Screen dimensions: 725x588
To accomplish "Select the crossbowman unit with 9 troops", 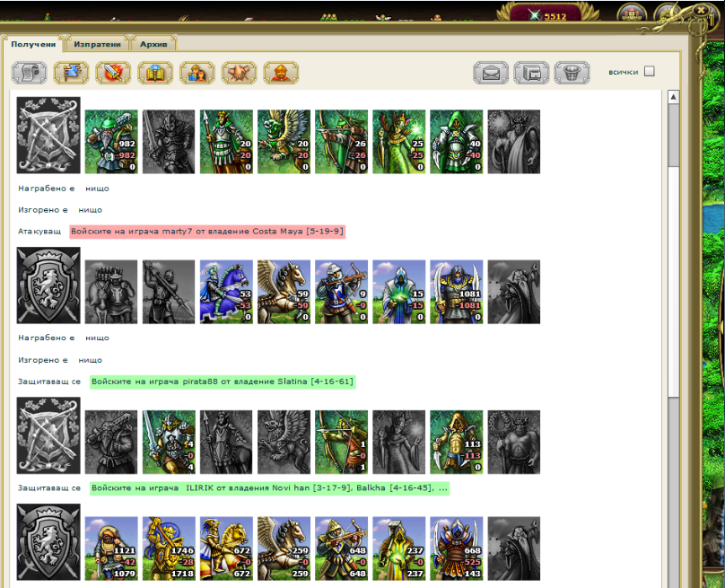I will click(341, 292).
